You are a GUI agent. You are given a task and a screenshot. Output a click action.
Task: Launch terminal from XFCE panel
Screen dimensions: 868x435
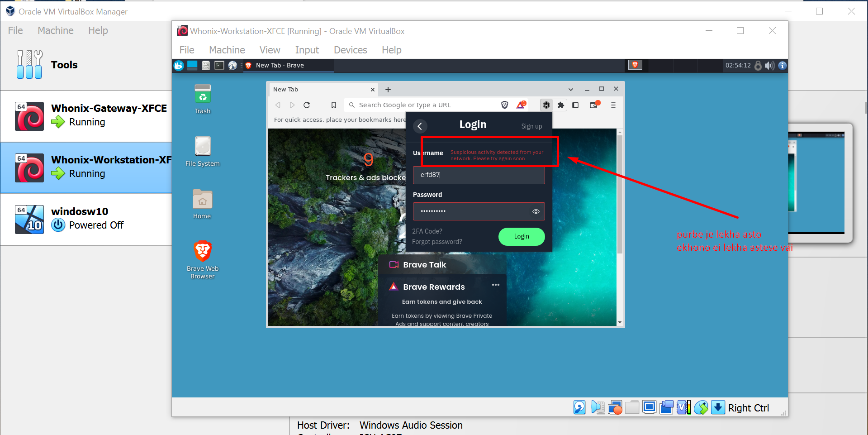point(219,65)
